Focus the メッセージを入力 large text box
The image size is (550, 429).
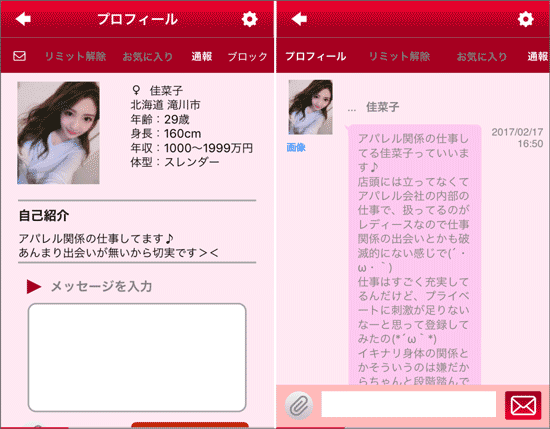pyautogui.click(x=137, y=357)
